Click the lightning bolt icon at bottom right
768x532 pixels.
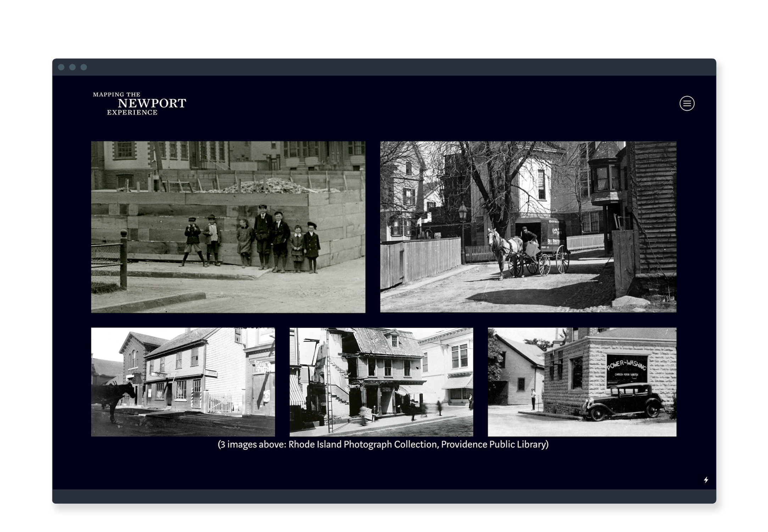coord(706,480)
